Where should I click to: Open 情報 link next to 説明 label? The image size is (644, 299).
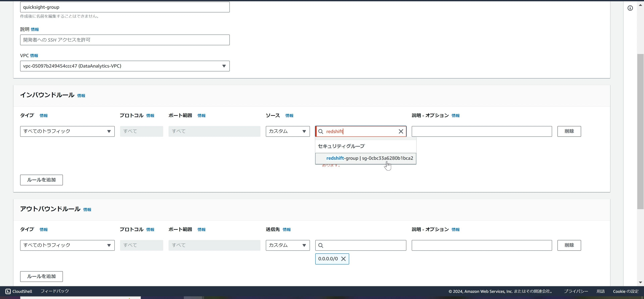35,29
